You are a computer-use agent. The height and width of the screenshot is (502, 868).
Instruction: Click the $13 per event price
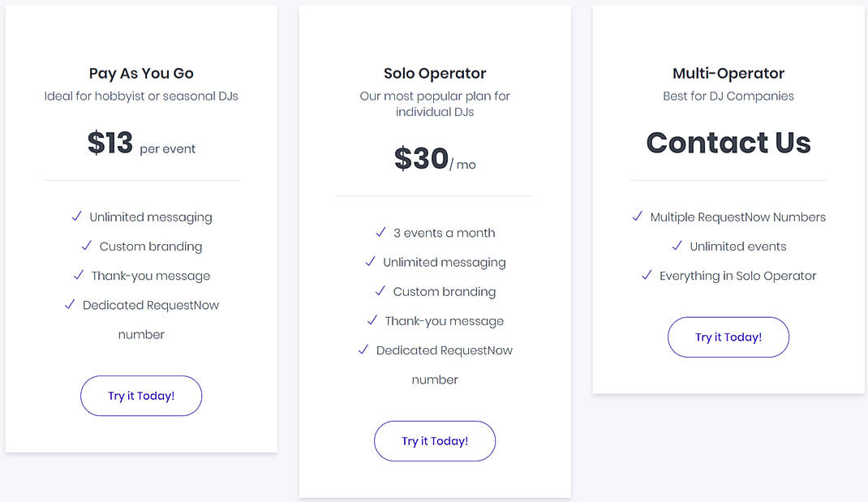[x=141, y=146]
